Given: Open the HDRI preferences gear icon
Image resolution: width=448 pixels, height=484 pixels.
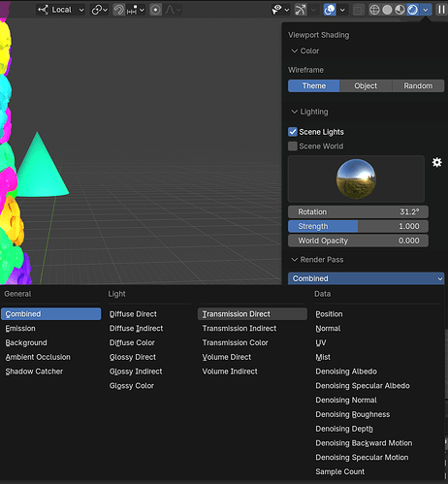Looking at the screenshot, I should click(437, 162).
